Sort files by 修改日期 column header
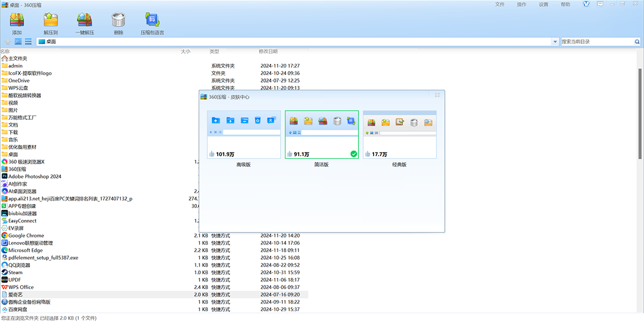Screen dimensions: 644x322 [268, 52]
